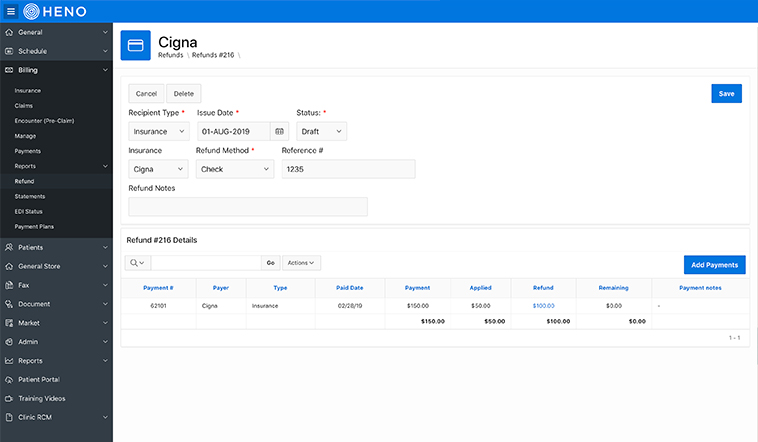Open the Refund Method dropdown
758x442 pixels.
click(x=235, y=169)
